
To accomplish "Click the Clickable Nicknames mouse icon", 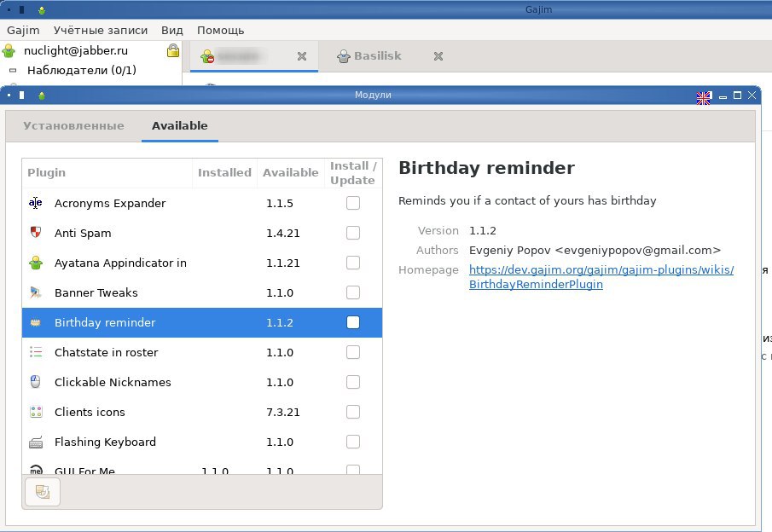I will 36,382.
